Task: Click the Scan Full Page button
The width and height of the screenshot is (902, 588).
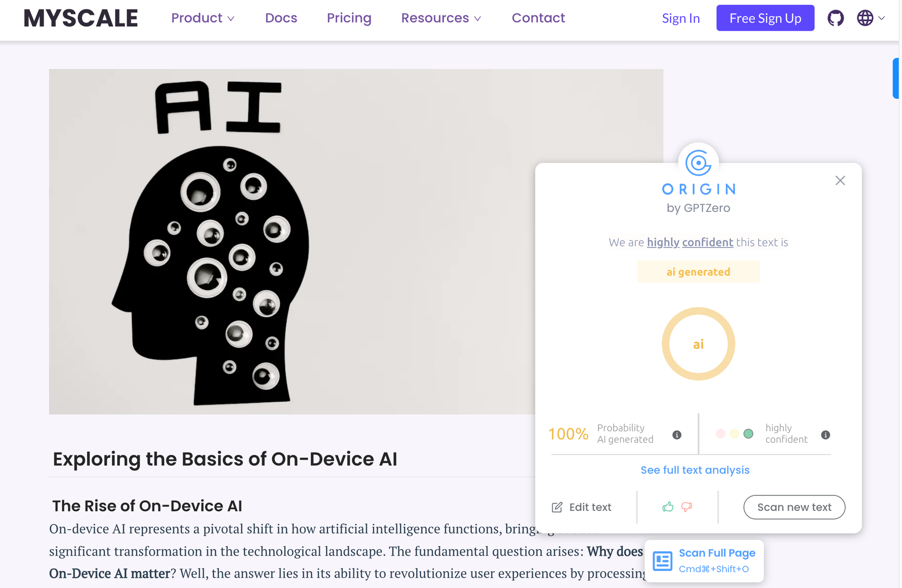Action: pyautogui.click(x=704, y=561)
